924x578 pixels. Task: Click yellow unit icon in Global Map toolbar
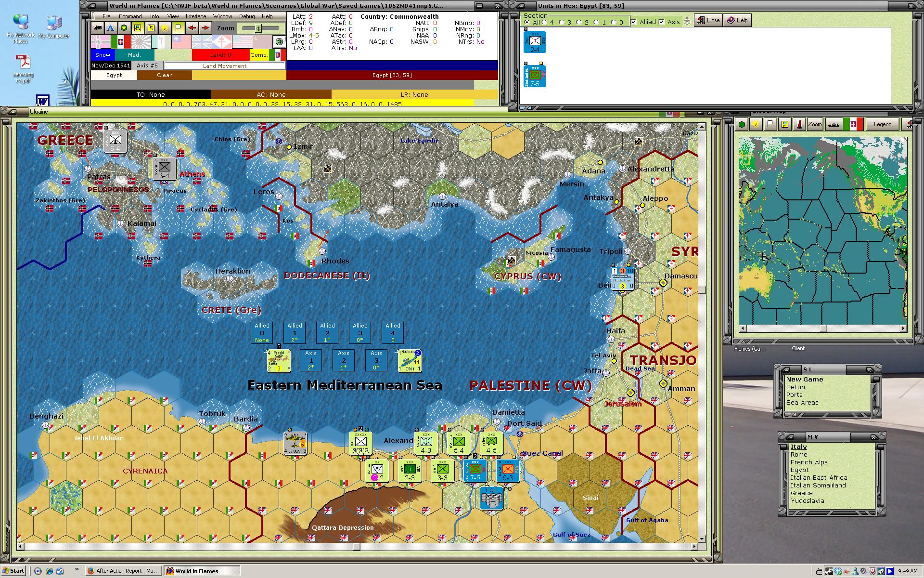click(785, 124)
